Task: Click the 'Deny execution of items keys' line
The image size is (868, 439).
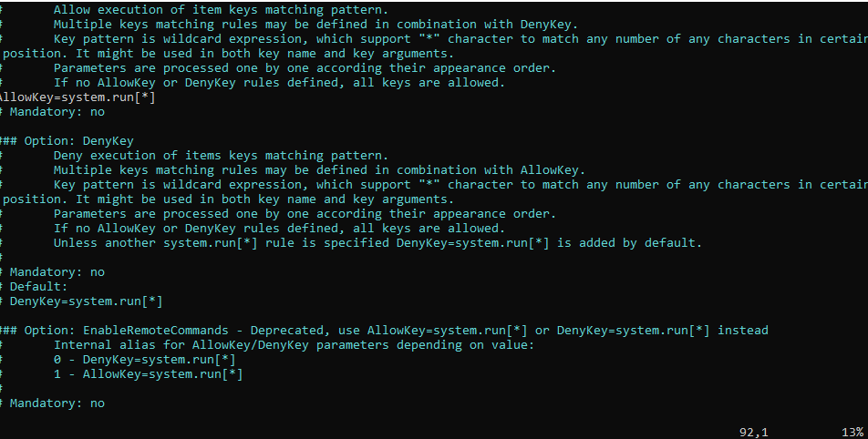Action: (221, 156)
